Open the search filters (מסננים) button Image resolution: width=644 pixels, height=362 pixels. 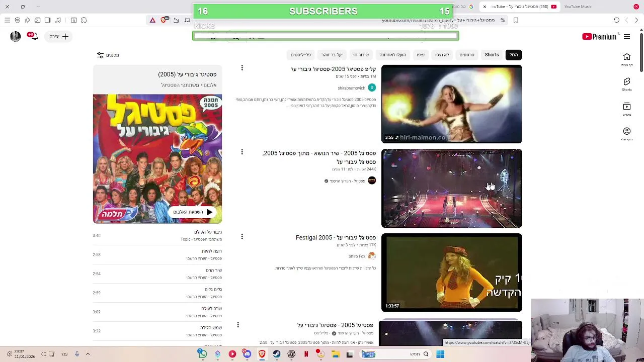click(x=108, y=55)
